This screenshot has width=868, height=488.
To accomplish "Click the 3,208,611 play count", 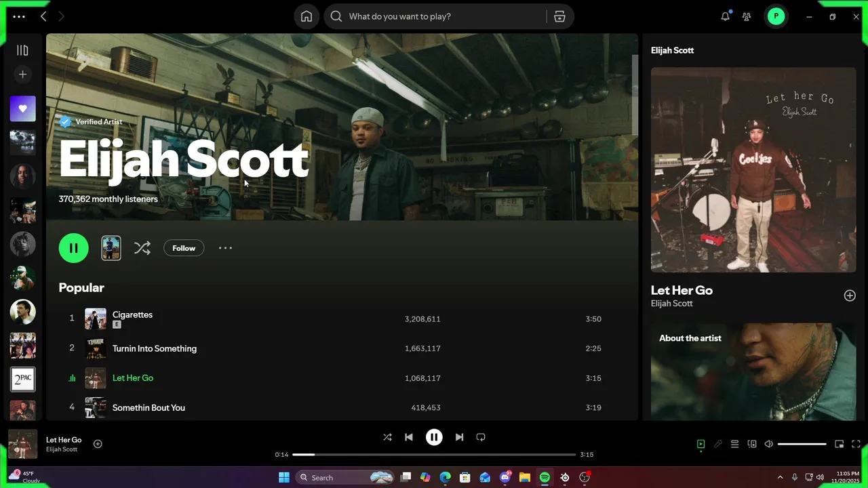I will (422, 319).
